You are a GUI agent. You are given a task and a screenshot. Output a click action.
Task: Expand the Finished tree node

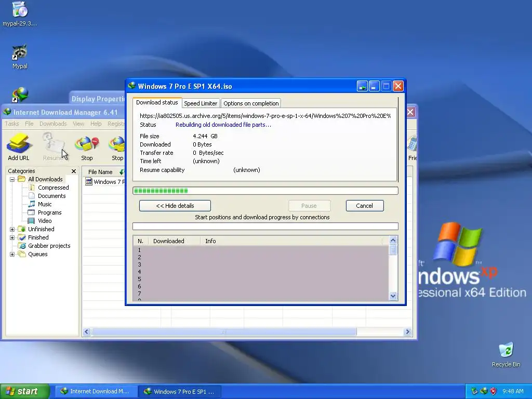click(12, 237)
